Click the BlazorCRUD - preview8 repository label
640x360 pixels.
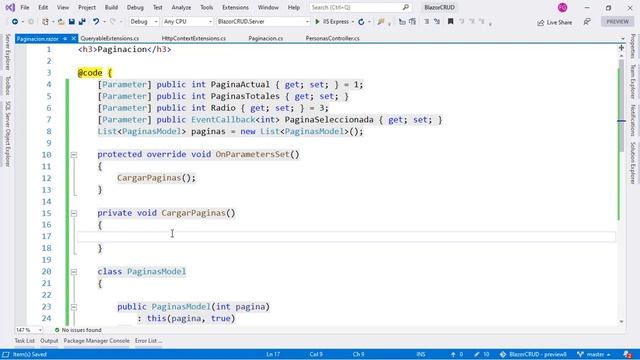pyautogui.click(x=533, y=354)
